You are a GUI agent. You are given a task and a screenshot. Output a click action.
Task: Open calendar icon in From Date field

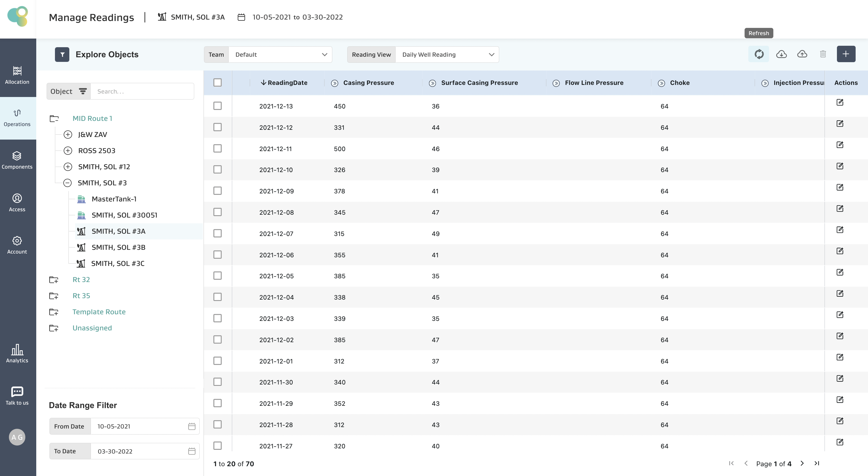coord(192,427)
